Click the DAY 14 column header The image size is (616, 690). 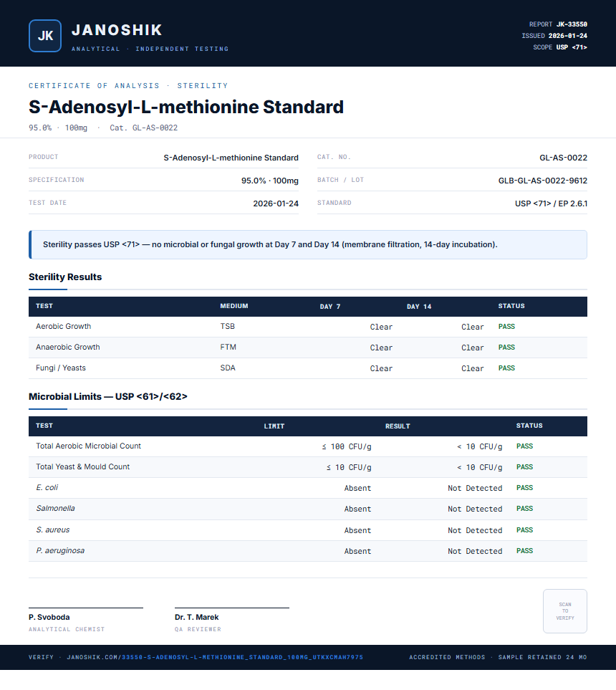[419, 306]
